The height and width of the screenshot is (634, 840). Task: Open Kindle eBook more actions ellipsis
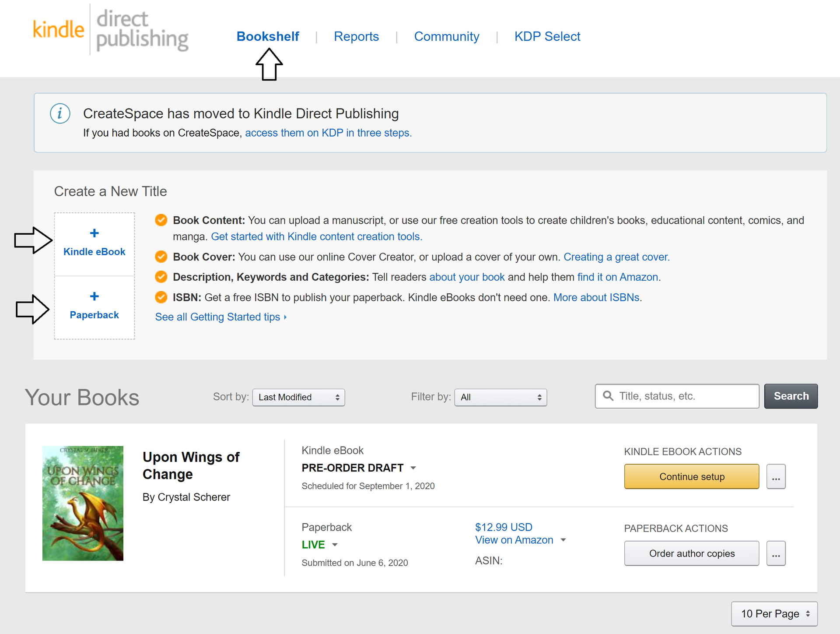pyautogui.click(x=776, y=476)
